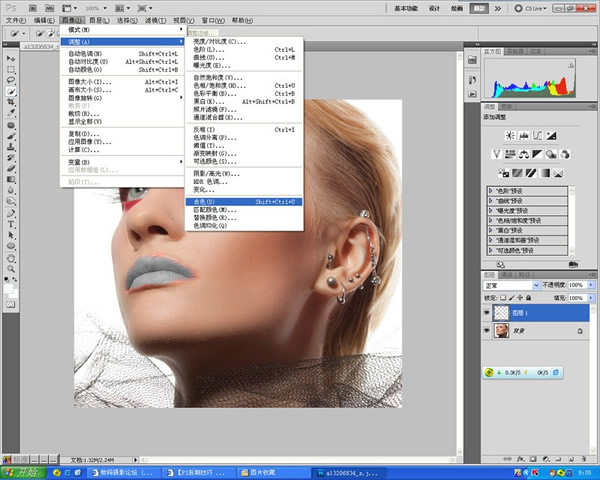Add a Vibrance adjustment (V icon)

click(x=496, y=154)
